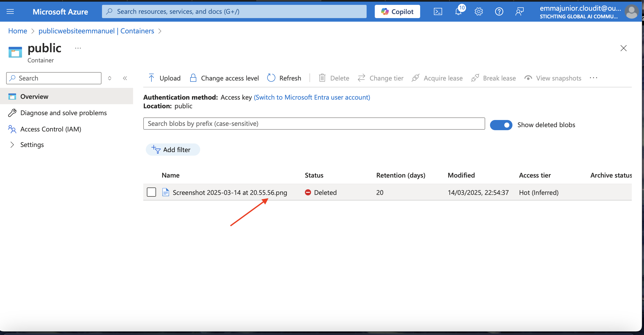Image resolution: width=644 pixels, height=335 pixels.
Task: Turn off Show deleted blobs toggle
Action: point(501,125)
